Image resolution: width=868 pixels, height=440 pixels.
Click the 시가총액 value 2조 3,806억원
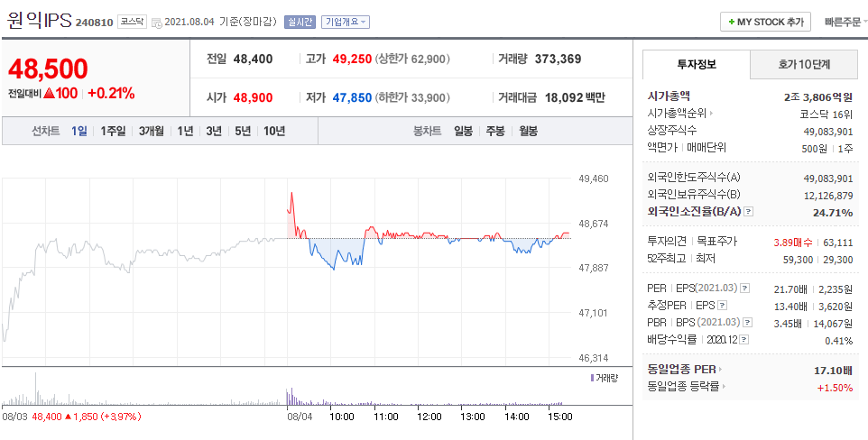pyautogui.click(x=818, y=96)
